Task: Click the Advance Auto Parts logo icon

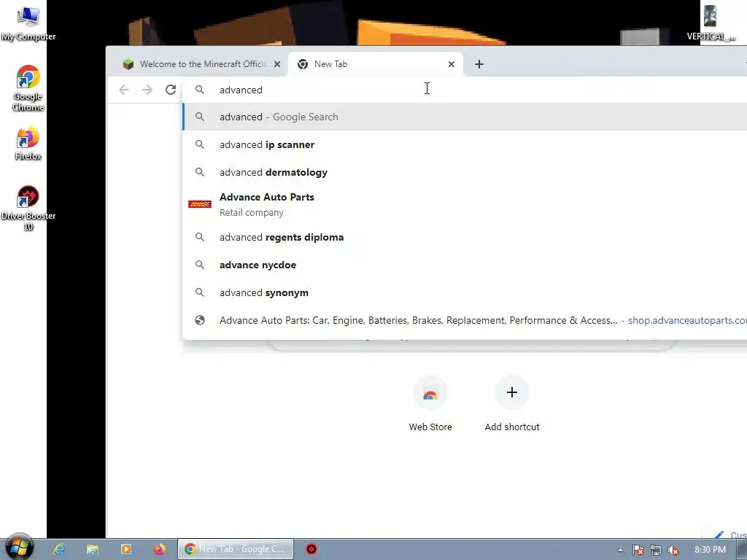Action: tap(200, 204)
